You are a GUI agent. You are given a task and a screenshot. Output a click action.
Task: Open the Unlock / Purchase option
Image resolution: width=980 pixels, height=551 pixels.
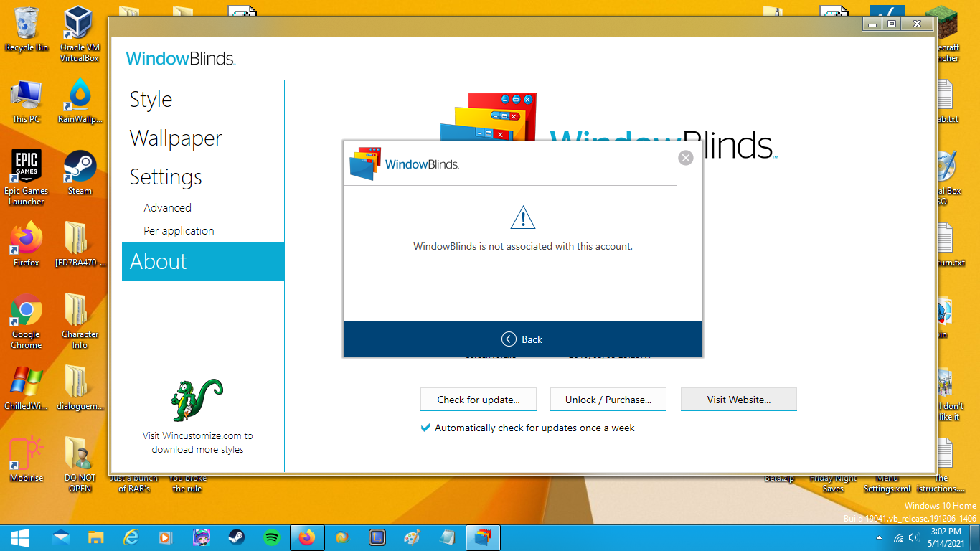[608, 400]
